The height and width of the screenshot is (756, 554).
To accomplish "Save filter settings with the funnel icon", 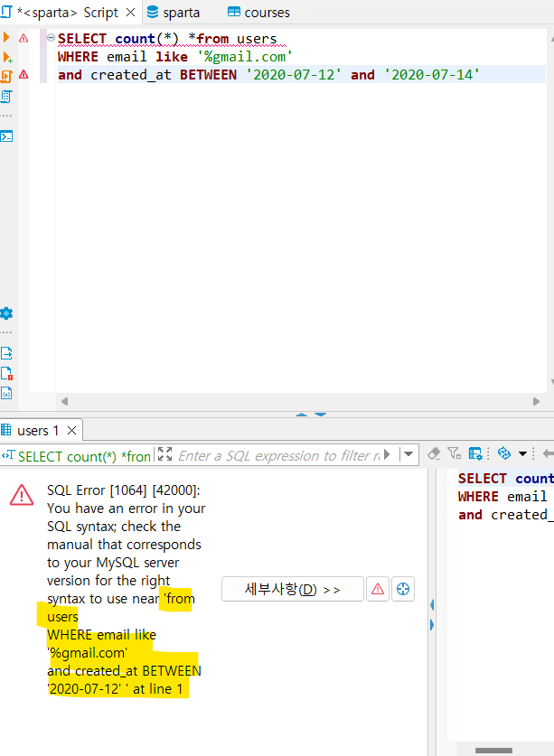I will click(454, 453).
